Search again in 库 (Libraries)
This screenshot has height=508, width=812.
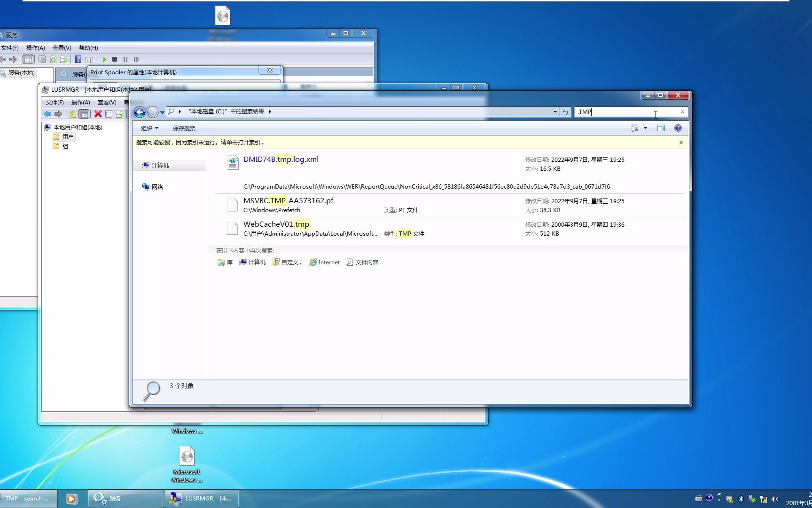point(225,262)
